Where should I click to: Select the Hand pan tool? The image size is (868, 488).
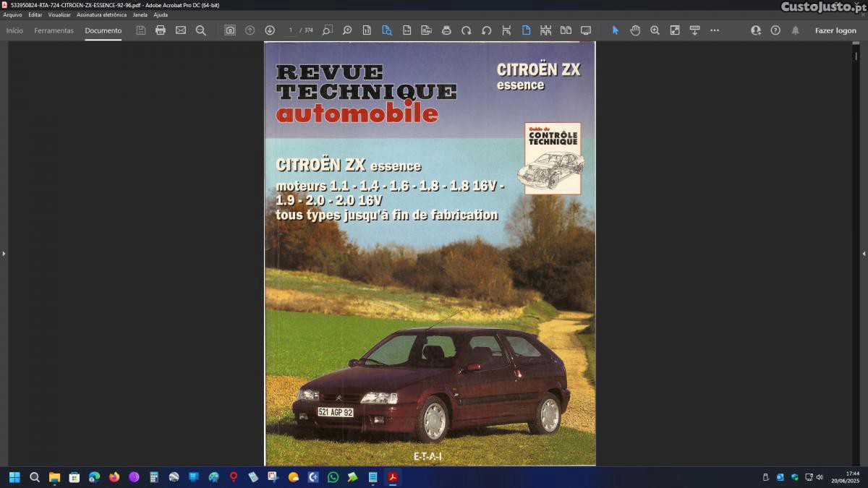click(635, 30)
